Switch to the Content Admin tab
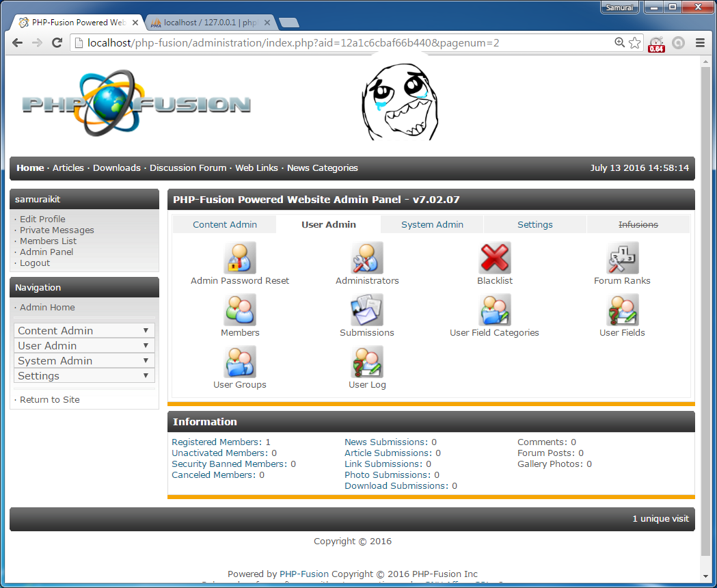The width and height of the screenshot is (717, 588). (224, 225)
